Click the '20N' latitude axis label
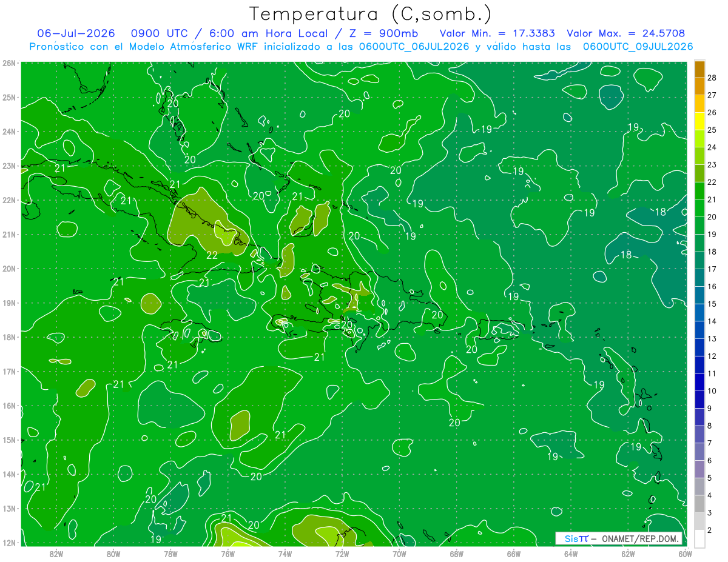The width and height of the screenshot is (728, 562). (x=8, y=269)
